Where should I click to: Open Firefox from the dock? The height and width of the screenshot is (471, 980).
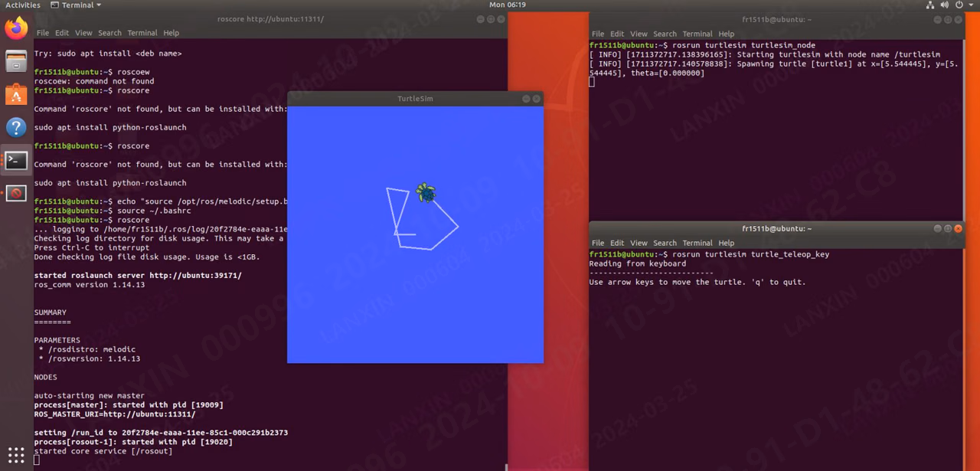click(16, 29)
